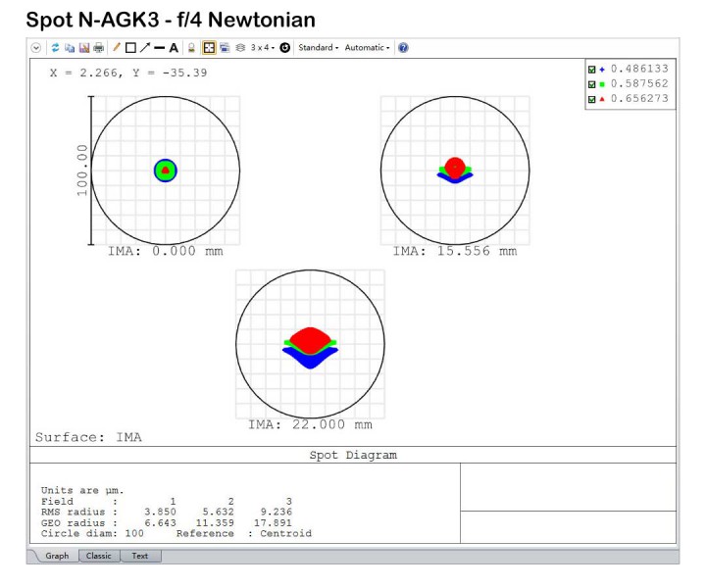Select the arrow drawing tool
The image size is (706, 588).
144,47
